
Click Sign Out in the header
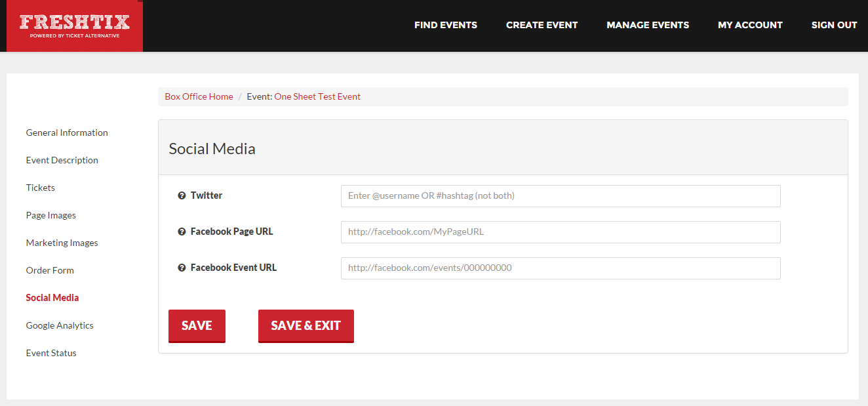click(834, 25)
